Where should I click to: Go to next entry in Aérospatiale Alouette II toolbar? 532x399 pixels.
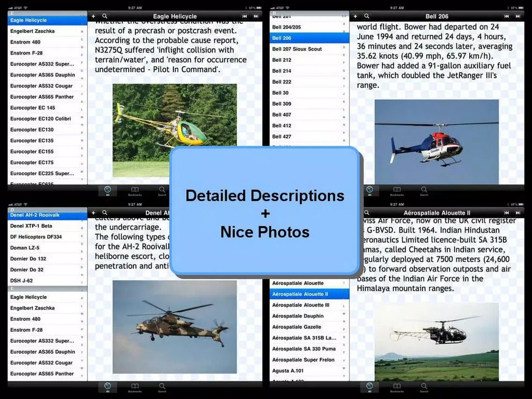[x=518, y=213]
